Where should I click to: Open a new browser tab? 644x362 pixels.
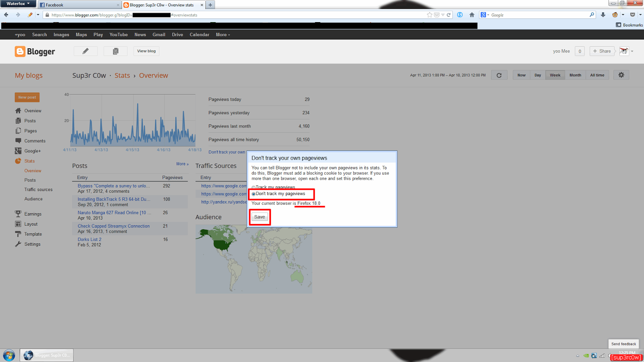click(210, 5)
